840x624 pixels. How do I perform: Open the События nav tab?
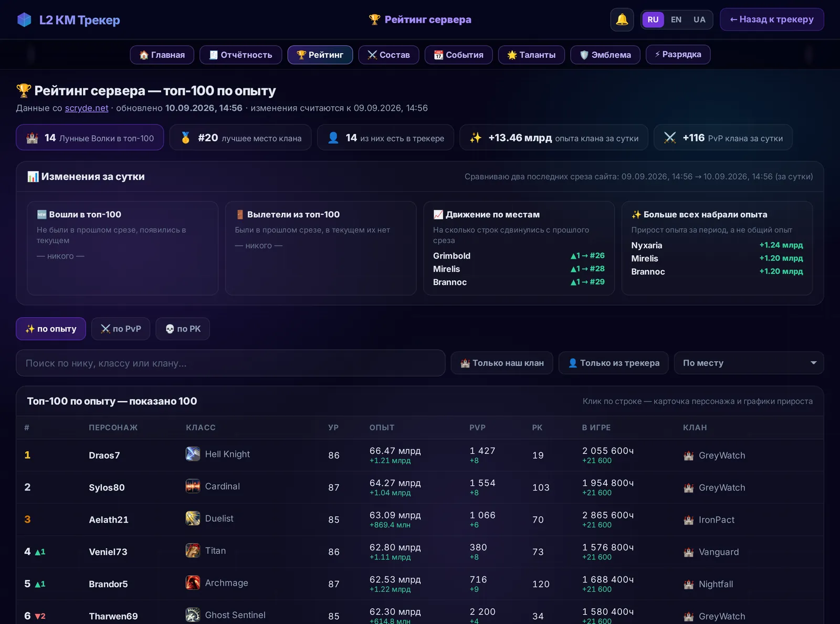click(x=458, y=55)
